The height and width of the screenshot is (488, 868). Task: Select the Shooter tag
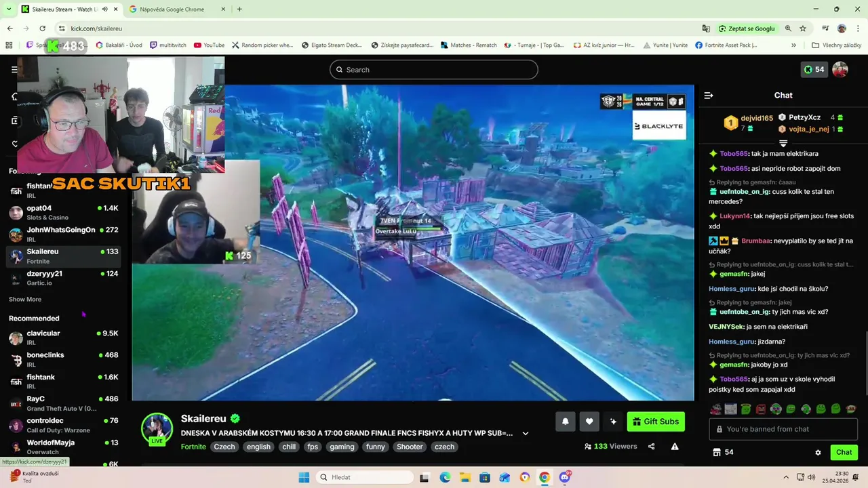[410, 447]
